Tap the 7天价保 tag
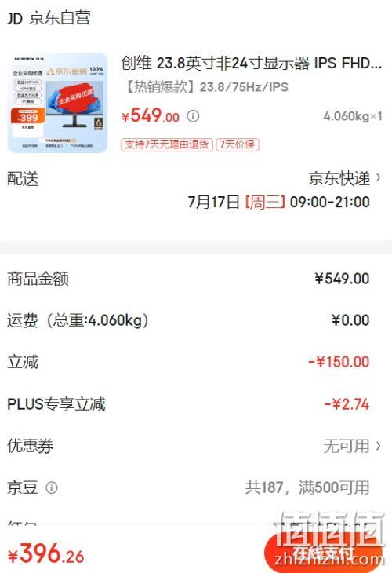This screenshot has width=392, height=573. [238, 144]
